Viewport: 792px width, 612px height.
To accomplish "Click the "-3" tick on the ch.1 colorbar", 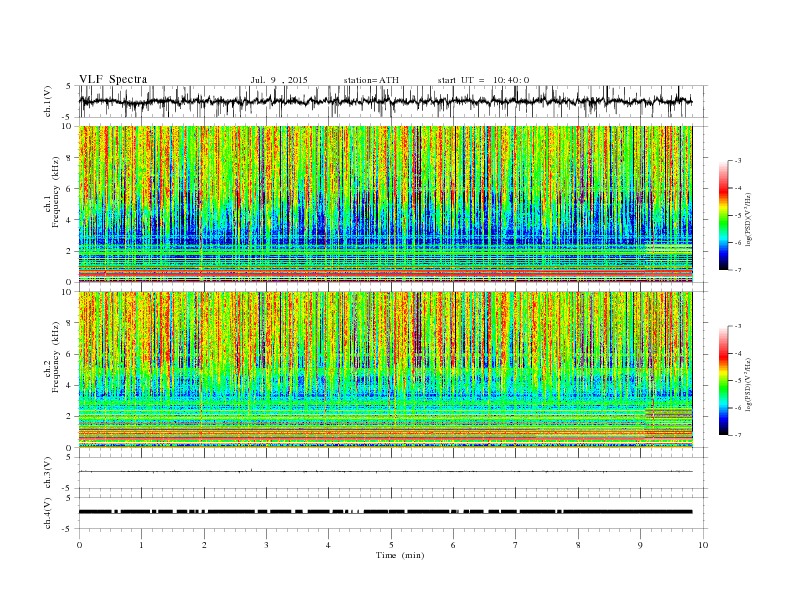I will pyautogui.click(x=738, y=161).
